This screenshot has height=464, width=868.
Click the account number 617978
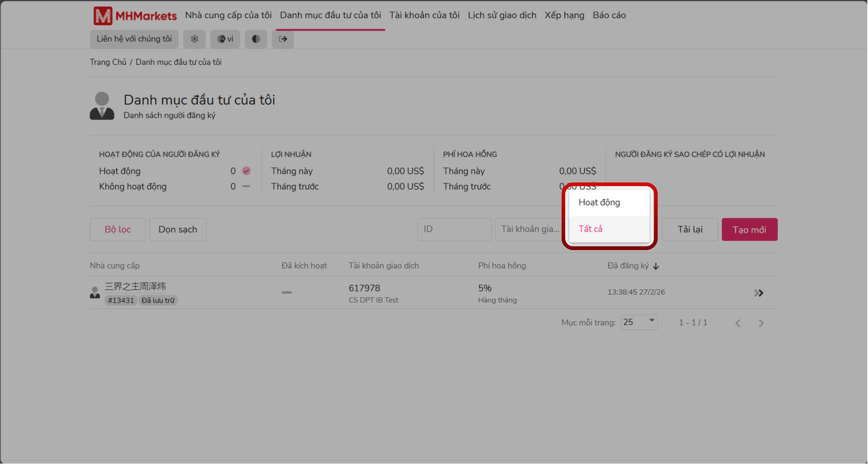364,288
